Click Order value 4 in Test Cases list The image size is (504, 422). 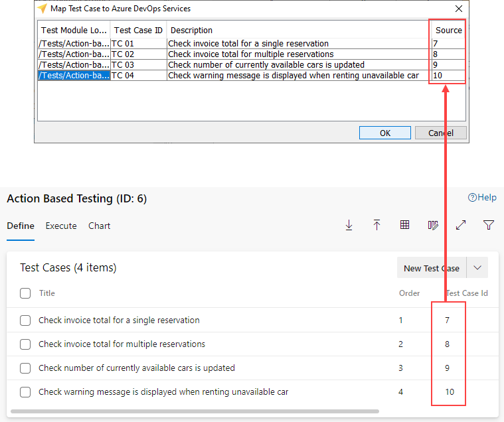(400, 392)
